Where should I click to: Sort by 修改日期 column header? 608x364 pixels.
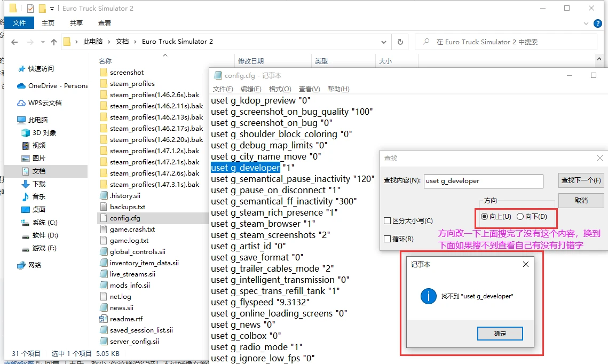pos(251,61)
